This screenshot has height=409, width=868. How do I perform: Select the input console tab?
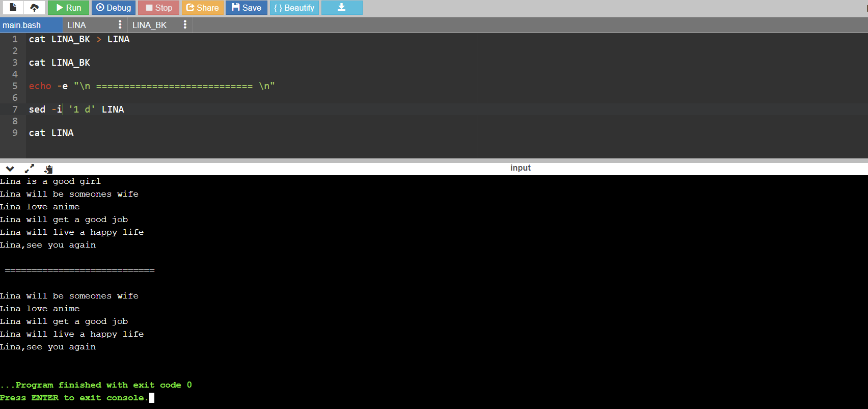520,168
